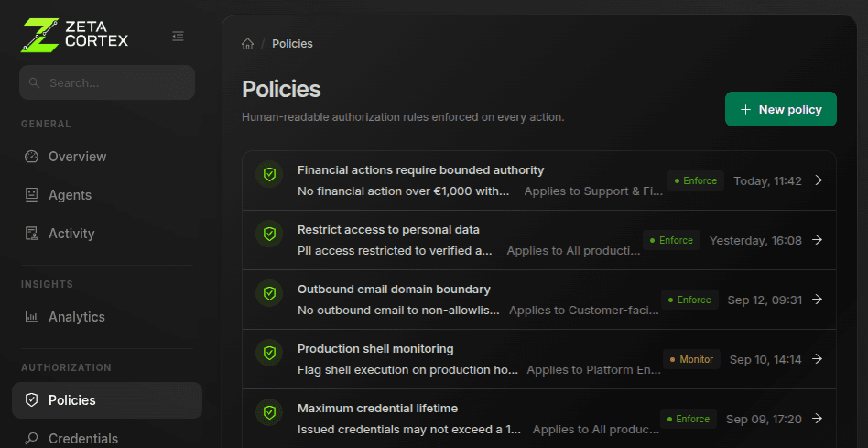Open Restrict access to personal data policy
The width and height of the screenshot is (868, 448).
(x=538, y=240)
